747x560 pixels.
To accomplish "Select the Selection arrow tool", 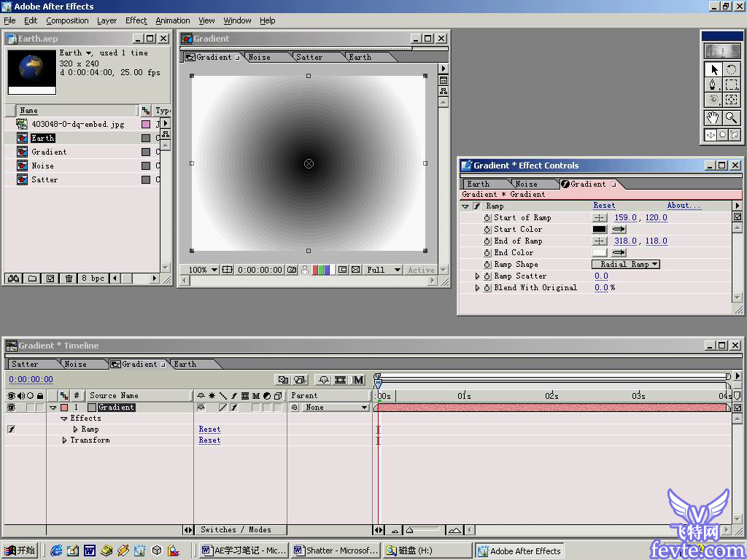I will (713, 69).
